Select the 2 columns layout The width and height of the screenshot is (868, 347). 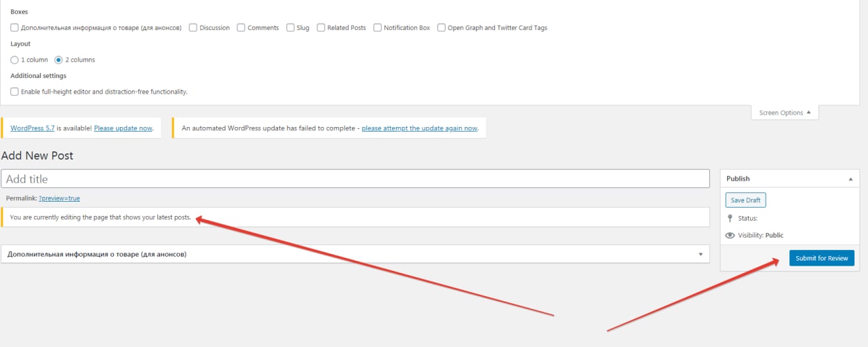click(58, 60)
